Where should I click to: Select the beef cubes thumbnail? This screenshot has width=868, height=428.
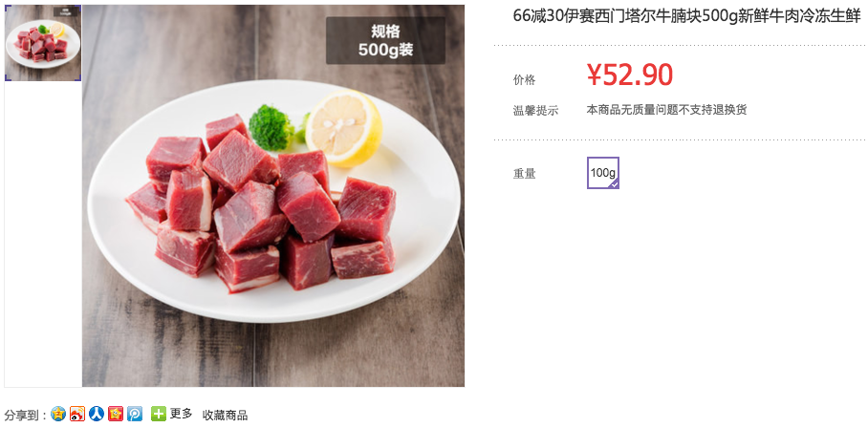coord(43,43)
